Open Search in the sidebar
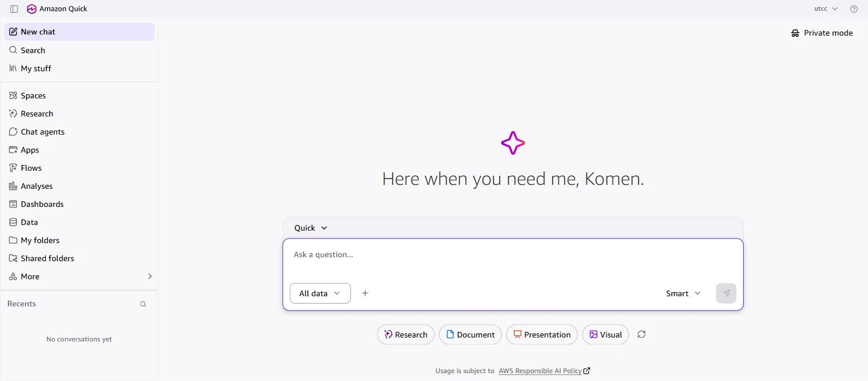The image size is (868, 381). pos(79,50)
